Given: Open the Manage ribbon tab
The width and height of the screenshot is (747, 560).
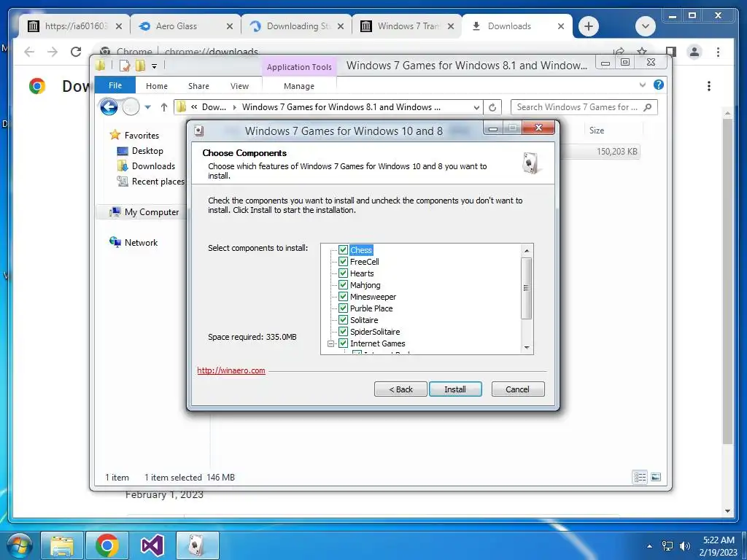Looking at the screenshot, I should [298, 86].
